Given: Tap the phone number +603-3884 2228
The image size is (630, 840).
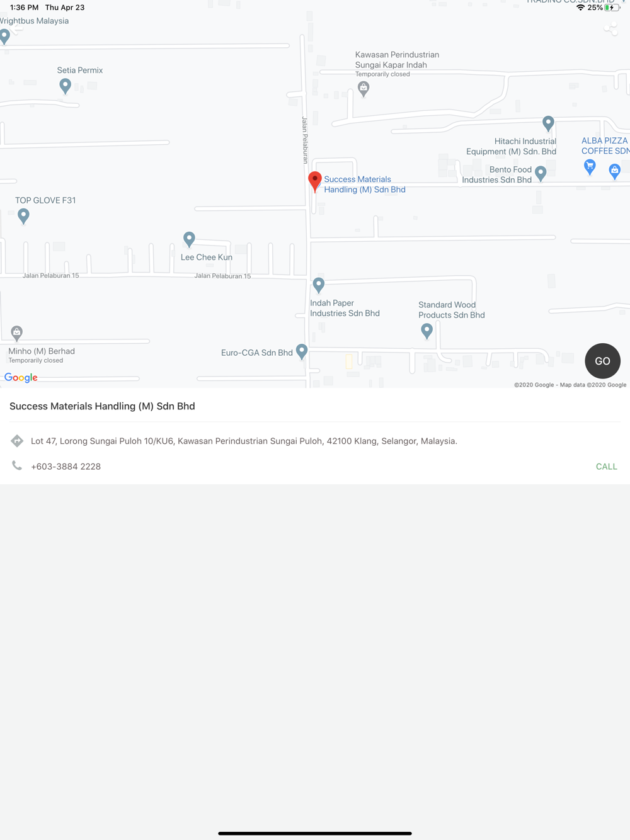Looking at the screenshot, I should pyautogui.click(x=66, y=467).
